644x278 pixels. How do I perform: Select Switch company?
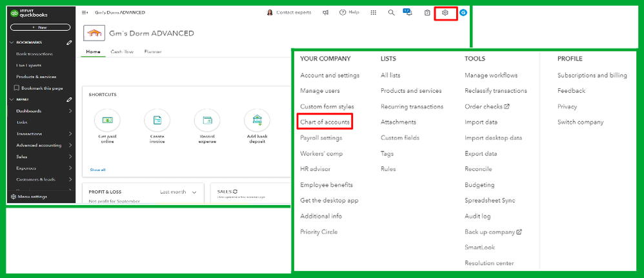pos(580,122)
